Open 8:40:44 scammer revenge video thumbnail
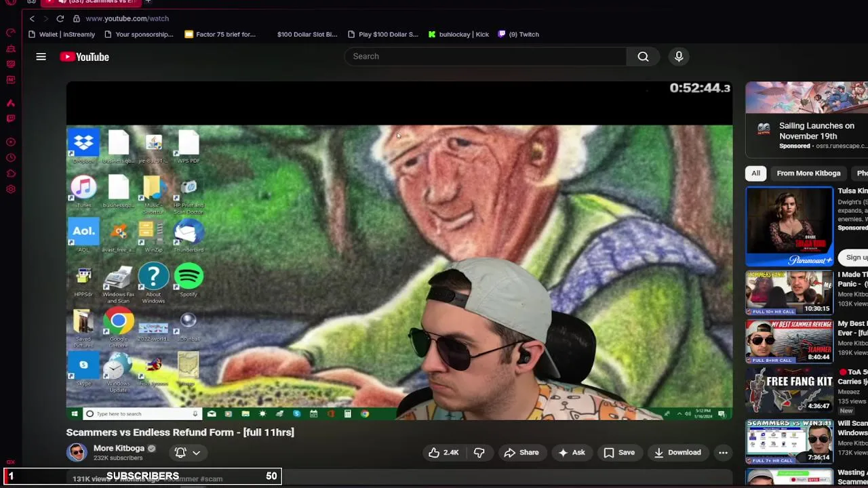The height and width of the screenshot is (488, 868). (x=789, y=342)
